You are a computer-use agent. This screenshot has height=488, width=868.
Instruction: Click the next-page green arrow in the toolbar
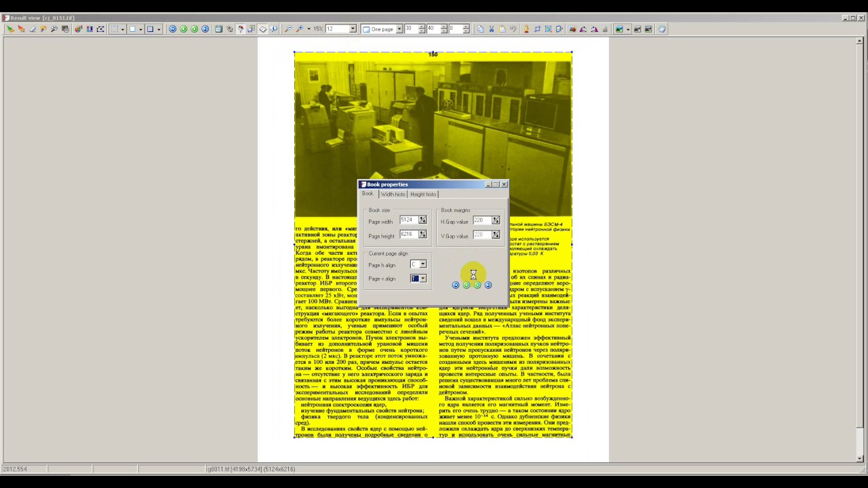tap(194, 29)
